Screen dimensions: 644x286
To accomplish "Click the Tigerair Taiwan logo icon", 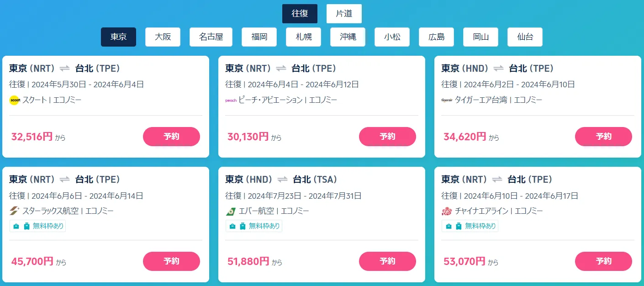I will [x=447, y=100].
